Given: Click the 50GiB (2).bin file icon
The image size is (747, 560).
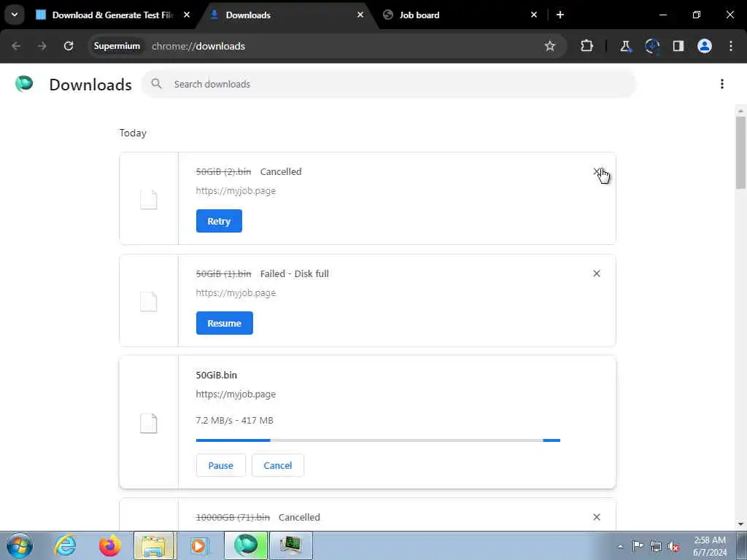Looking at the screenshot, I should (149, 199).
